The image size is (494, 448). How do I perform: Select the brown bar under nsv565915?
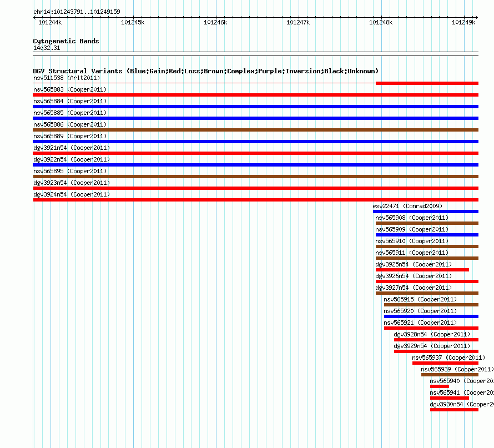431,305
